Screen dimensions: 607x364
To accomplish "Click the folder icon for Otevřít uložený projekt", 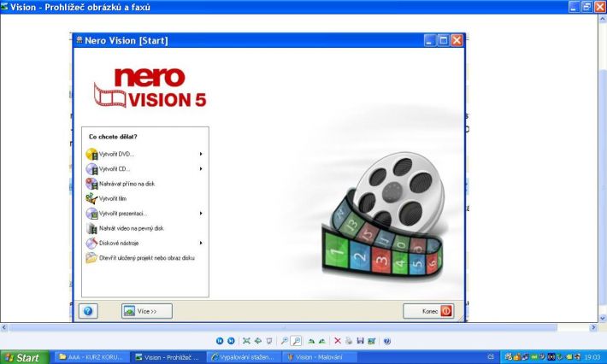I will 91,258.
